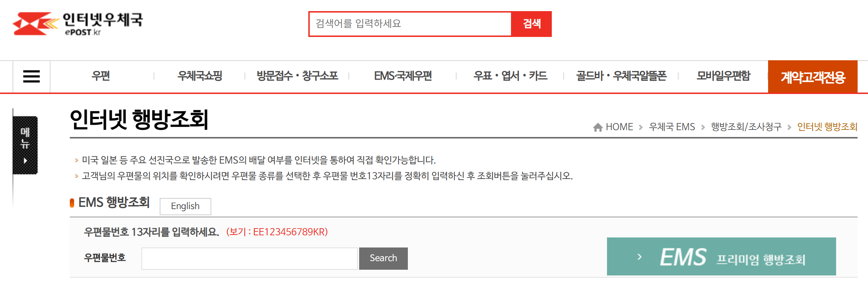Click arrow icon on EMS premium banner
Image resolution: width=868 pixels, height=283 pixels.
(640, 257)
